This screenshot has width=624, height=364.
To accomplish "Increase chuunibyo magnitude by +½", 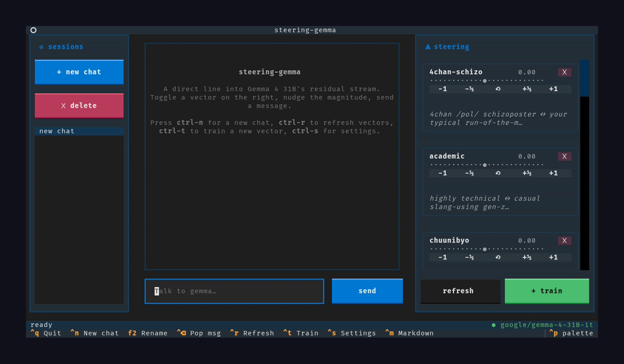I will coord(527,257).
